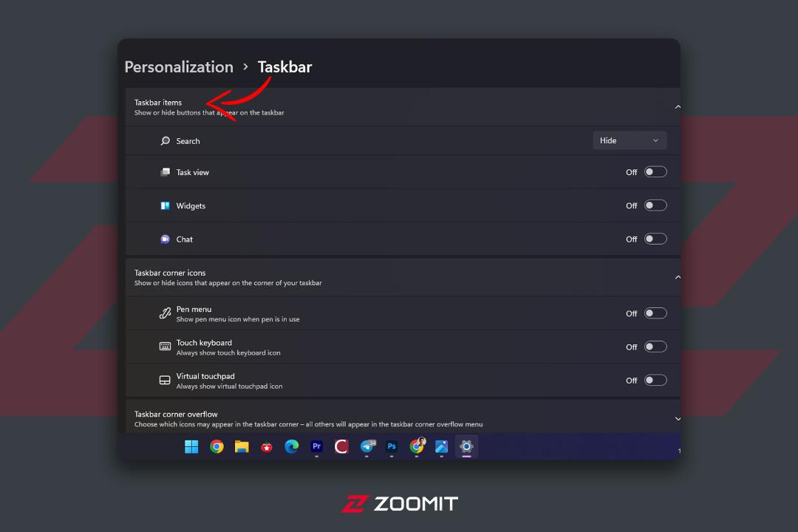Screen dimensions: 798x532
Task: Open the Windows Start button on taskbar
Action: click(191, 447)
